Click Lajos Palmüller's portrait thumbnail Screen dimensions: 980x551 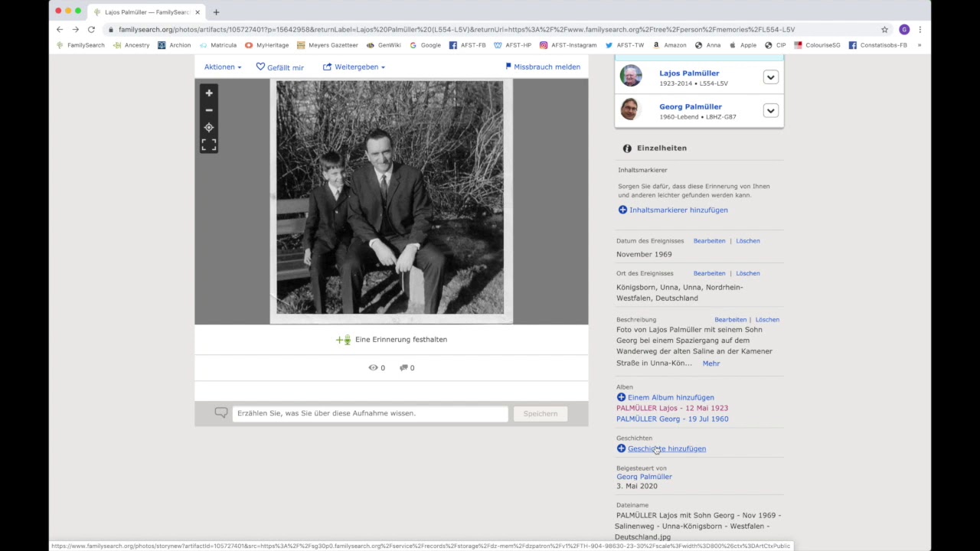click(631, 77)
